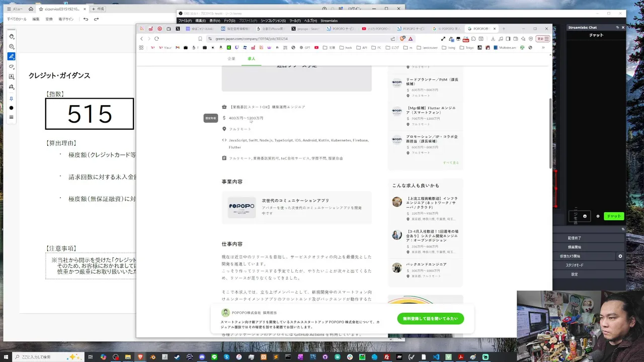
Task: Select the signature stamp tool in Acrobat
Action: pos(12,86)
